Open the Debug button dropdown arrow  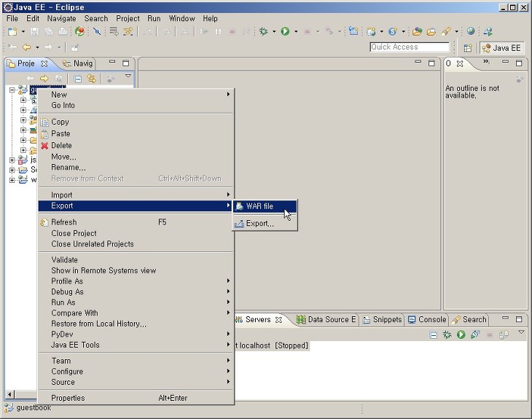(274, 31)
